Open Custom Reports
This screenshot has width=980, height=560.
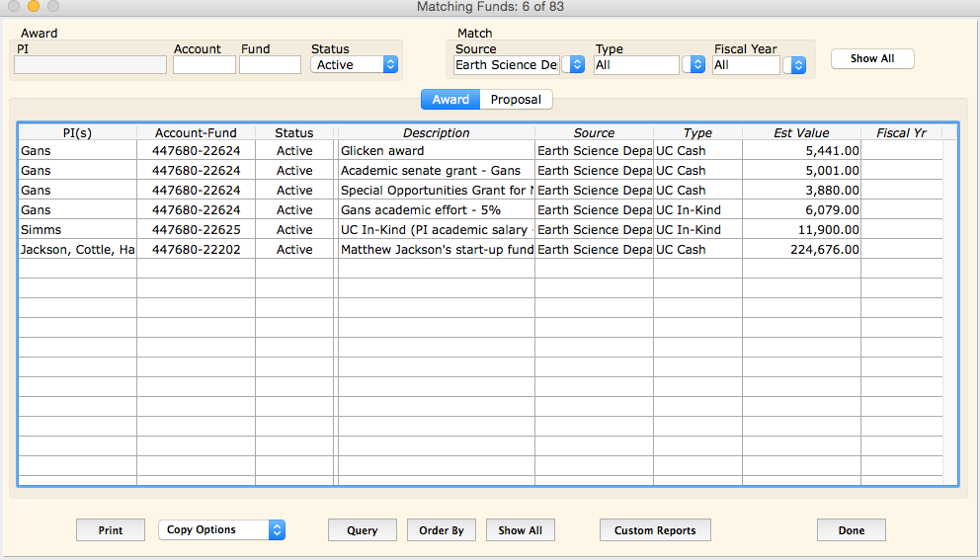click(655, 530)
